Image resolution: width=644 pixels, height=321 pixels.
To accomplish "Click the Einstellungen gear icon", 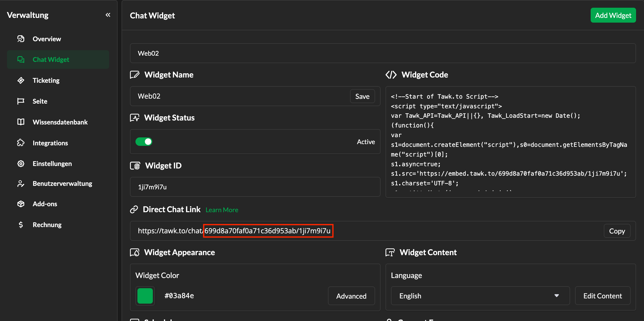I will 21,163.
